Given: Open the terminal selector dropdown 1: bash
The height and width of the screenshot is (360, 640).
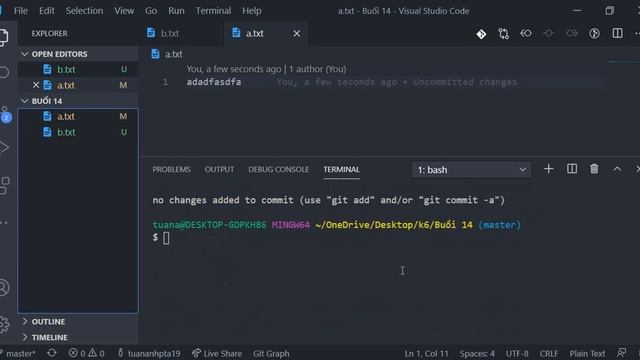Looking at the screenshot, I should coord(471,170).
